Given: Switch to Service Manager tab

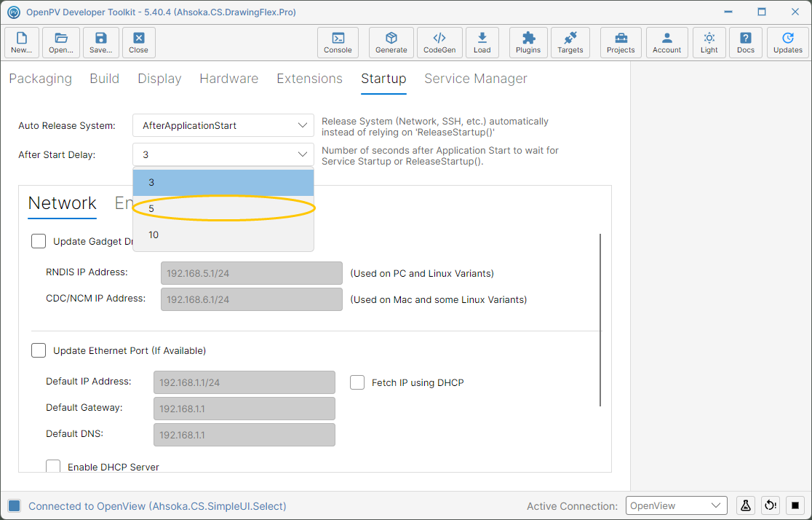Looking at the screenshot, I should 476,78.
